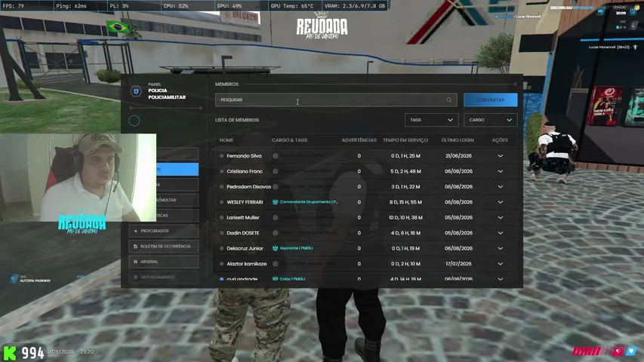Open the sidebar tab ending in R/MULTAR
This screenshot has width=644, height=362.
pyautogui.click(x=177, y=200)
